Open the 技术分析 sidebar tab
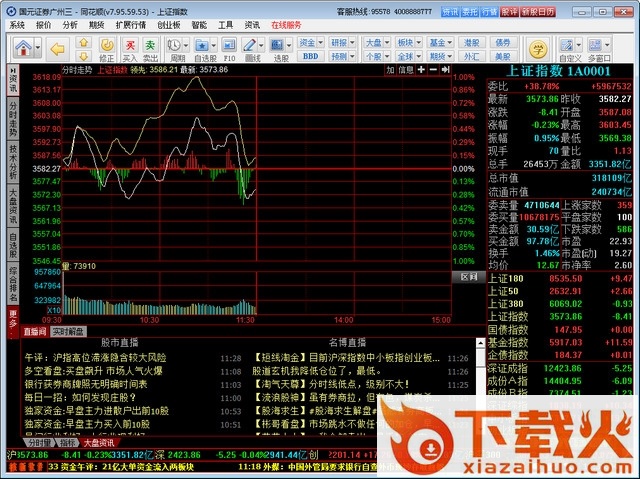640x479 pixels. pos(13,162)
